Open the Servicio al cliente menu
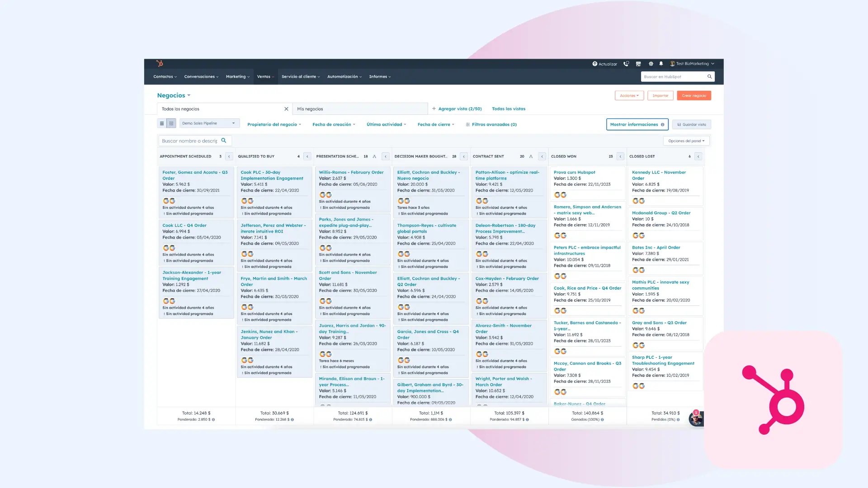The image size is (868, 488). point(301,76)
